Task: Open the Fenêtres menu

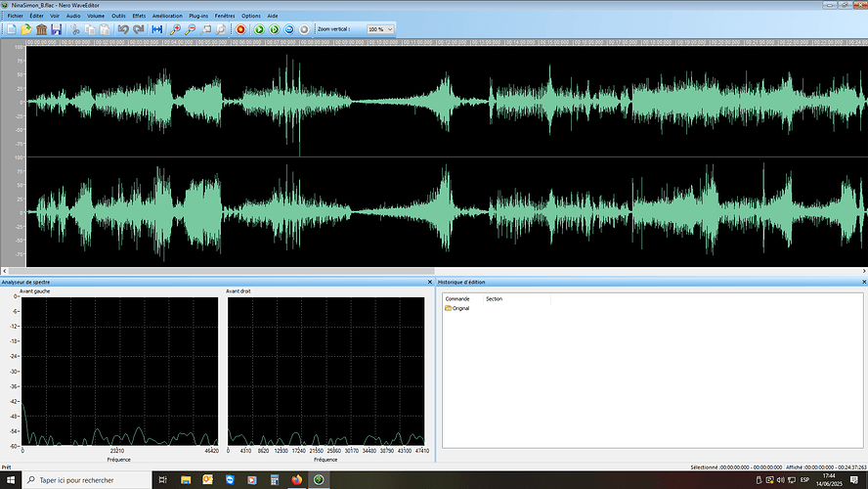Action: pyautogui.click(x=225, y=16)
